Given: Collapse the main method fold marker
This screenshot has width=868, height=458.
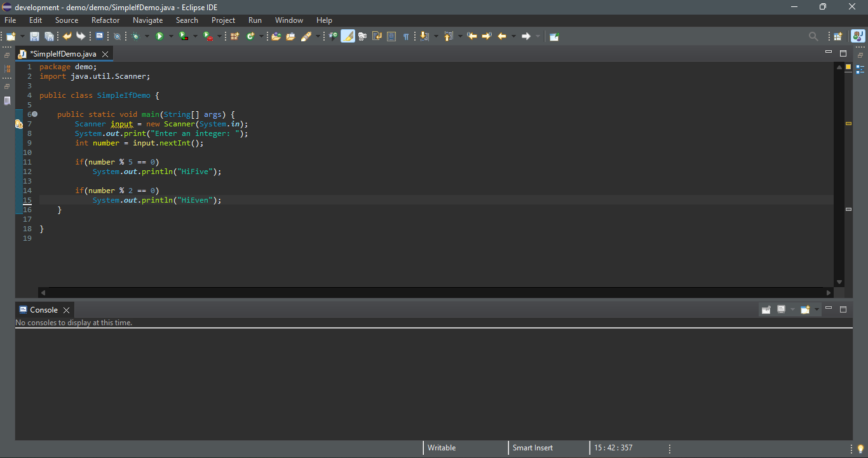Looking at the screenshot, I should (x=35, y=114).
